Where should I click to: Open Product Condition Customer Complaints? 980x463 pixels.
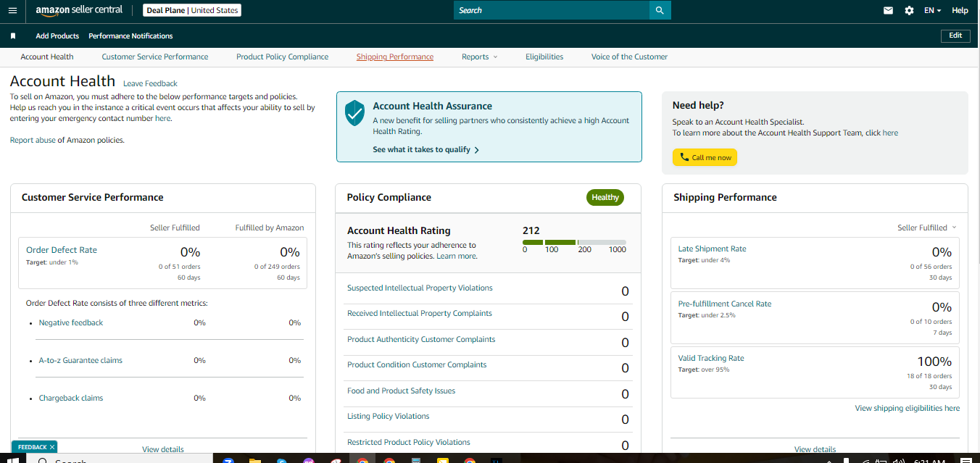417,364
